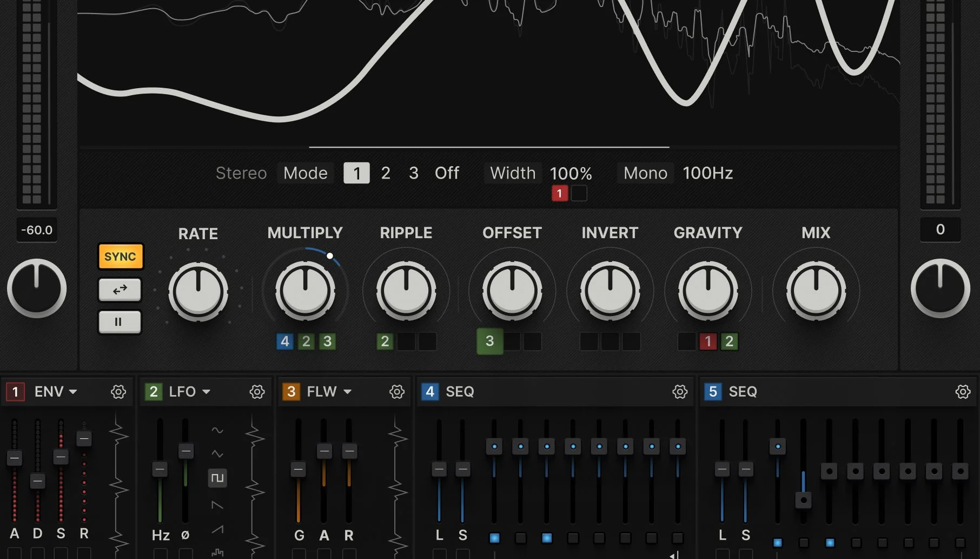Open settings gear for SEQ 5 modulator
This screenshot has width=980, height=559.
(x=963, y=392)
